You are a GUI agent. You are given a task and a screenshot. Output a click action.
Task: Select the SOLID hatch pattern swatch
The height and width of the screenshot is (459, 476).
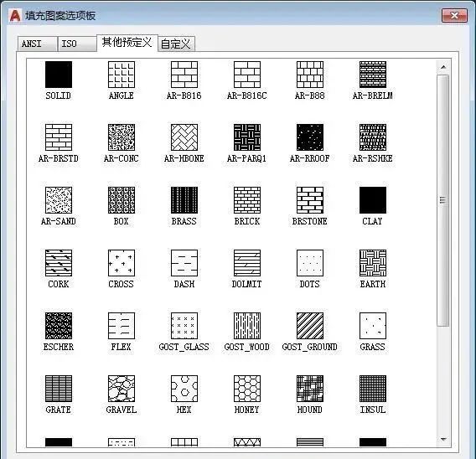(x=59, y=75)
